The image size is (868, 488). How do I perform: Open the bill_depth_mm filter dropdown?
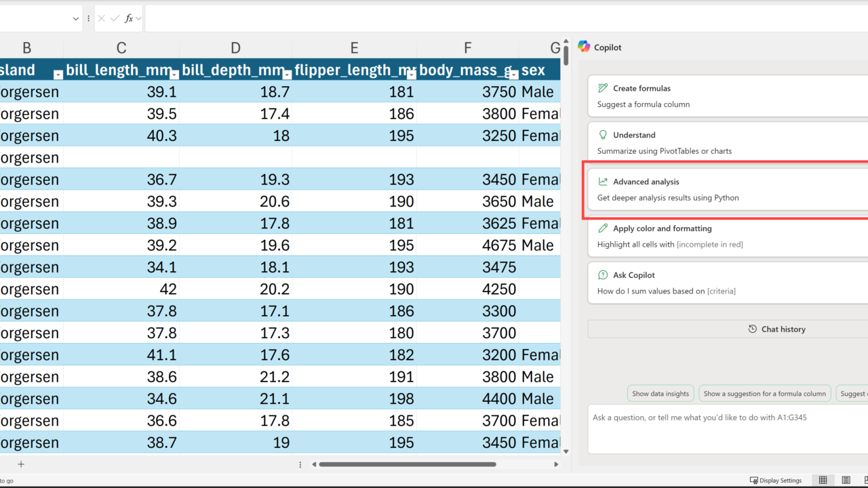(x=287, y=75)
